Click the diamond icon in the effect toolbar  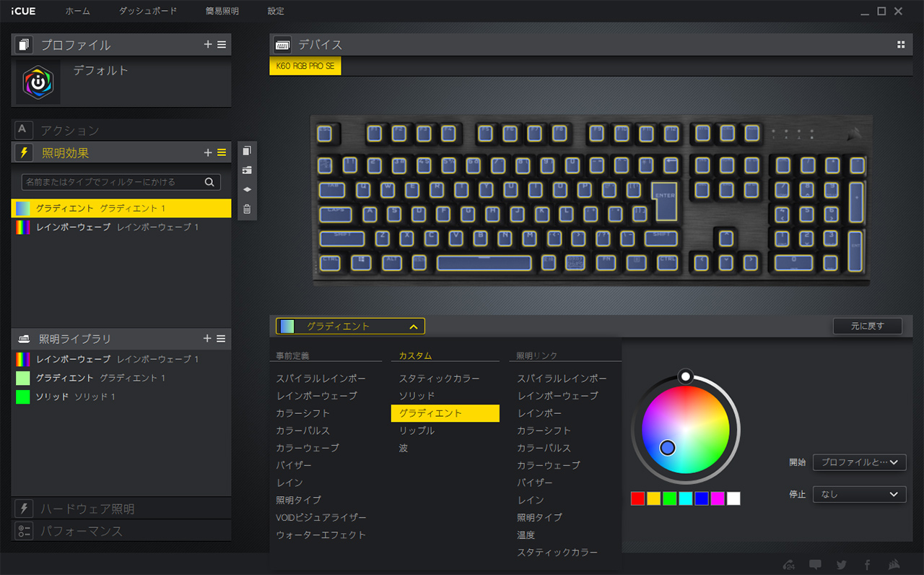247,189
